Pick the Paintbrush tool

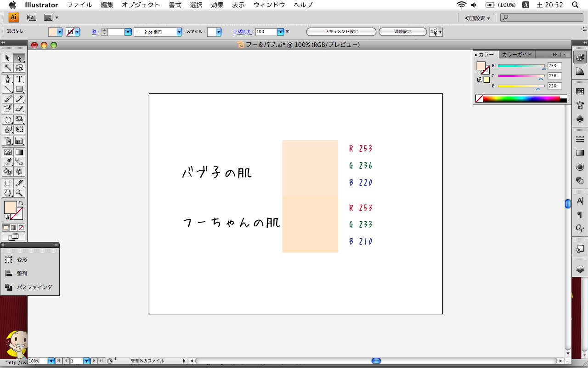coord(7,98)
